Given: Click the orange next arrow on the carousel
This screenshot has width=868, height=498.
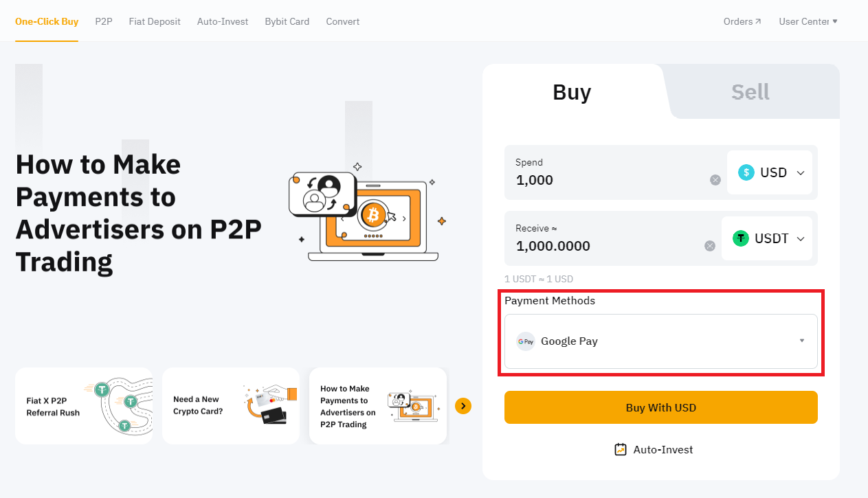Looking at the screenshot, I should (x=463, y=406).
